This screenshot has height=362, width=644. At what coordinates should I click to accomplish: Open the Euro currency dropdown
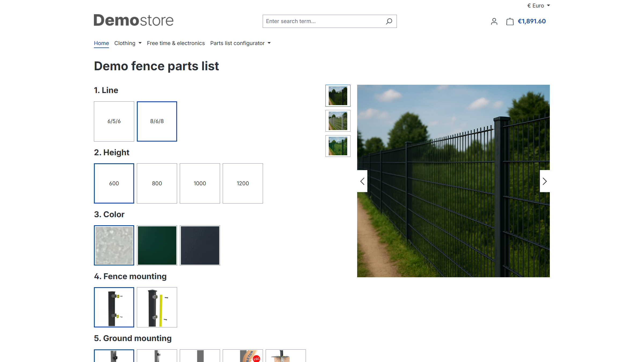(x=539, y=6)
